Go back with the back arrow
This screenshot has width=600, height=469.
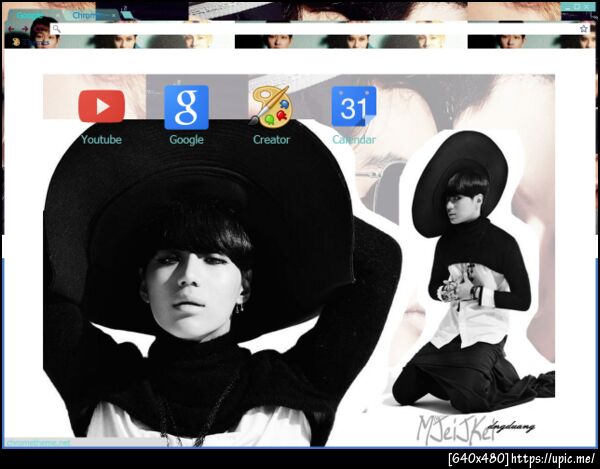pyautogui.click(x=11, y=29)
